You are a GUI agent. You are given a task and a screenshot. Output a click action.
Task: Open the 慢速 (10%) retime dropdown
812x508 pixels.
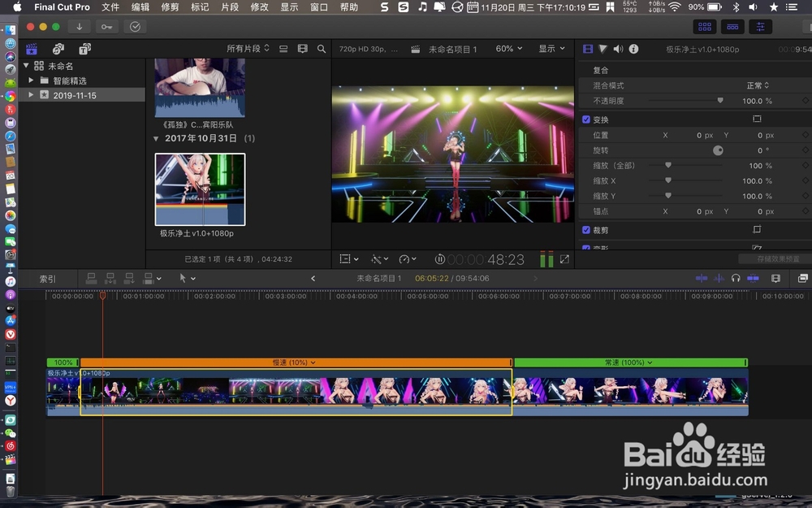[x=294, y=363]
